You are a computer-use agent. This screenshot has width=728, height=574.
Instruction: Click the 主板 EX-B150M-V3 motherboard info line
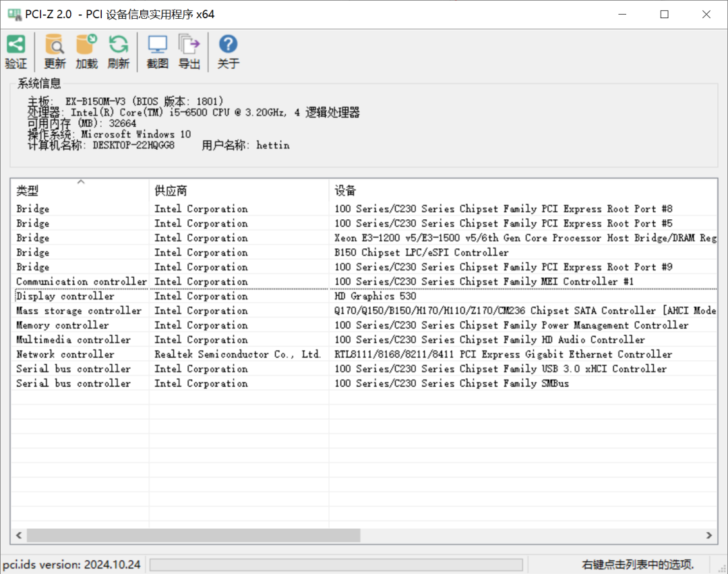click(125, 101)
